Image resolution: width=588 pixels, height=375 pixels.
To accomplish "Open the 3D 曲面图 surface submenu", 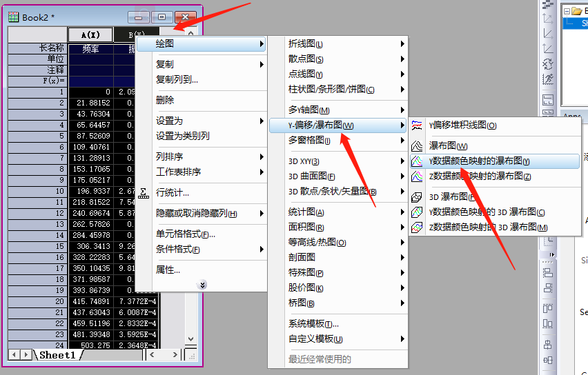I will point(338,176).
